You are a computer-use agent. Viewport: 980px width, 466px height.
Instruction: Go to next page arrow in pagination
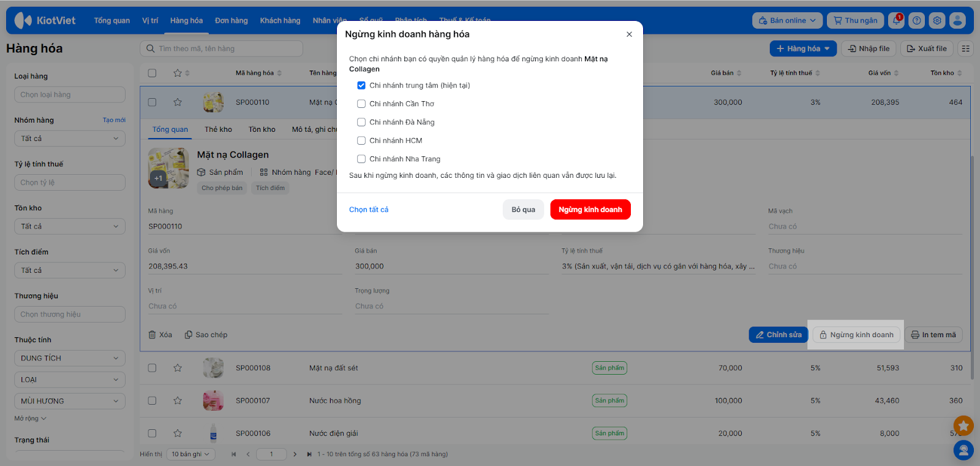pos(295,454)
